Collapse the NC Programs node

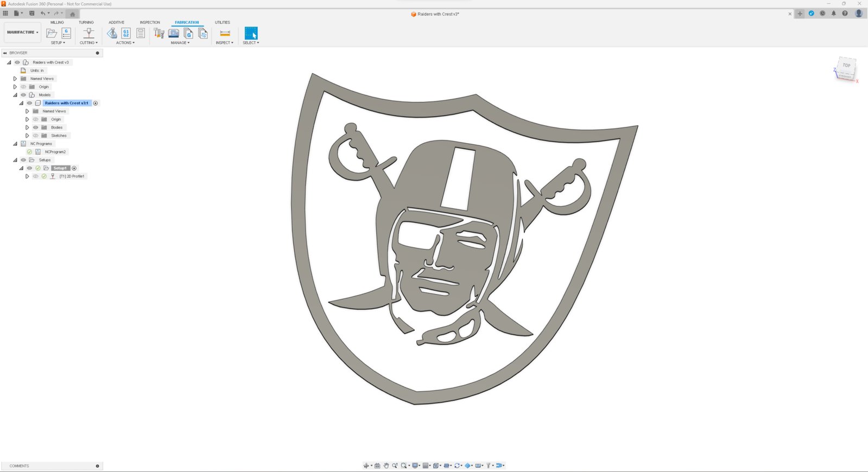(15, 144)
